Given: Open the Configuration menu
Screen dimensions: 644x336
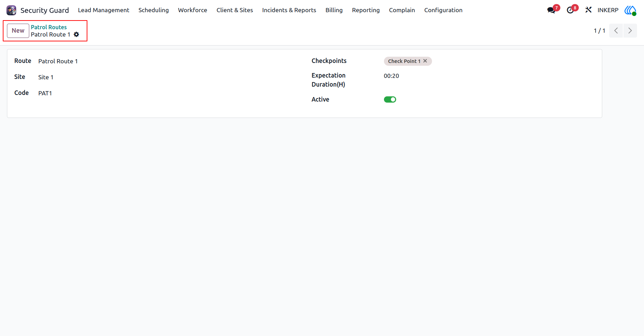Looking at the screenshot, I should tap(443, 10).
